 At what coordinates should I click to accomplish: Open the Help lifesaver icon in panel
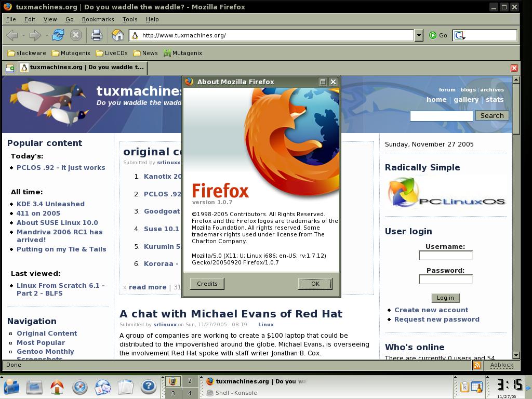click(x=148, y=387)
